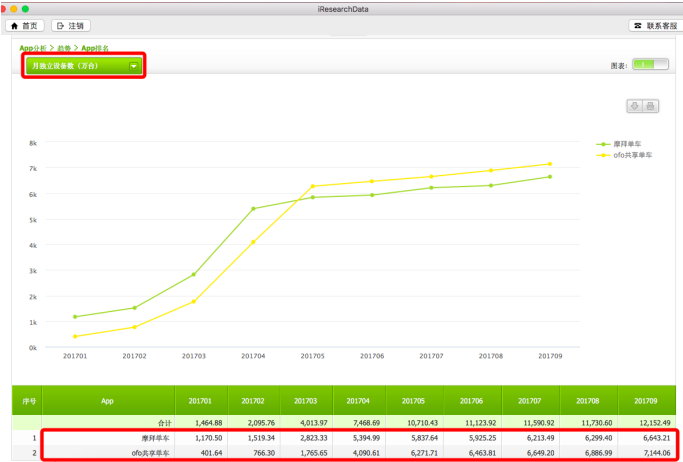Screen dimensions: 683x462
Task: Open 联系客服 customer service
Action: click(x=653, y=25)
